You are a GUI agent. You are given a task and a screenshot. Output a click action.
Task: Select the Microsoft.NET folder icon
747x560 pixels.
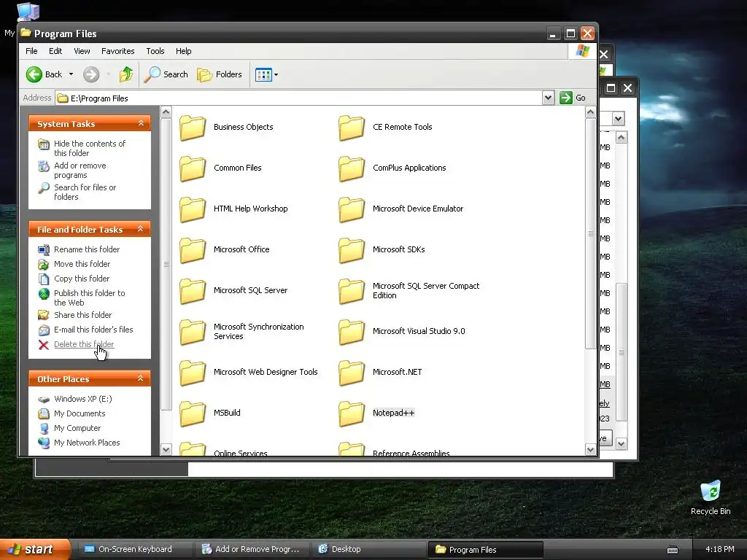click(x=352, y=373)
